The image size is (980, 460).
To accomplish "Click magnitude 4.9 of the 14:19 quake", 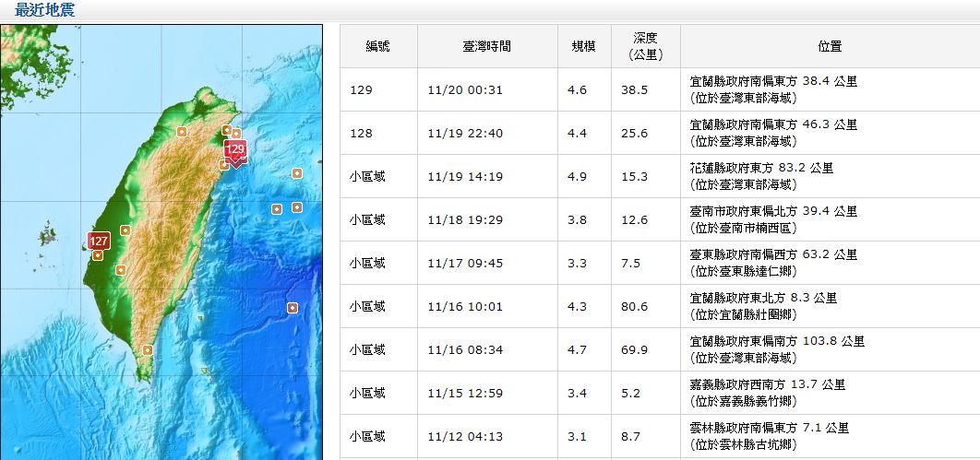I will pos(577,177).
